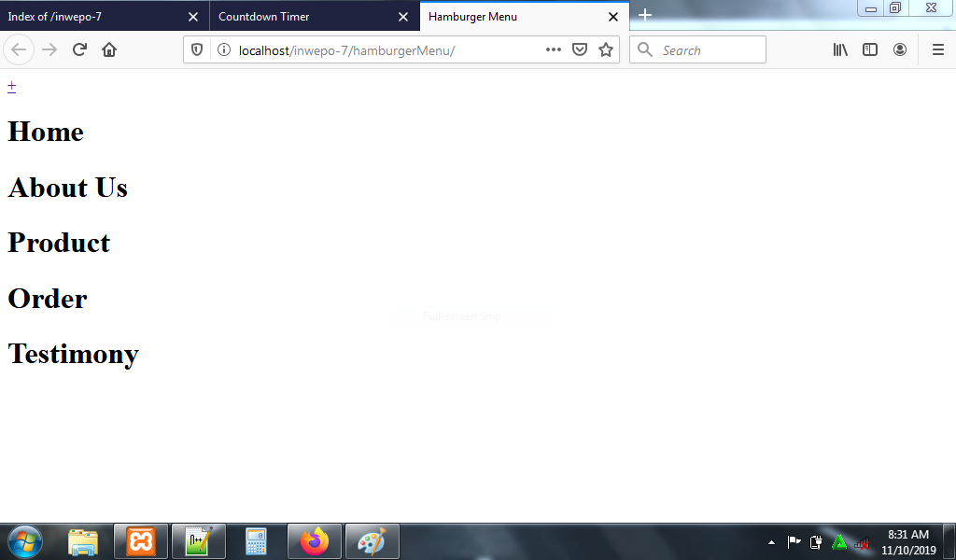This screenshot has width=956, height=560.
Task: Restore down the Firefox window
Action: coord(895,7)
